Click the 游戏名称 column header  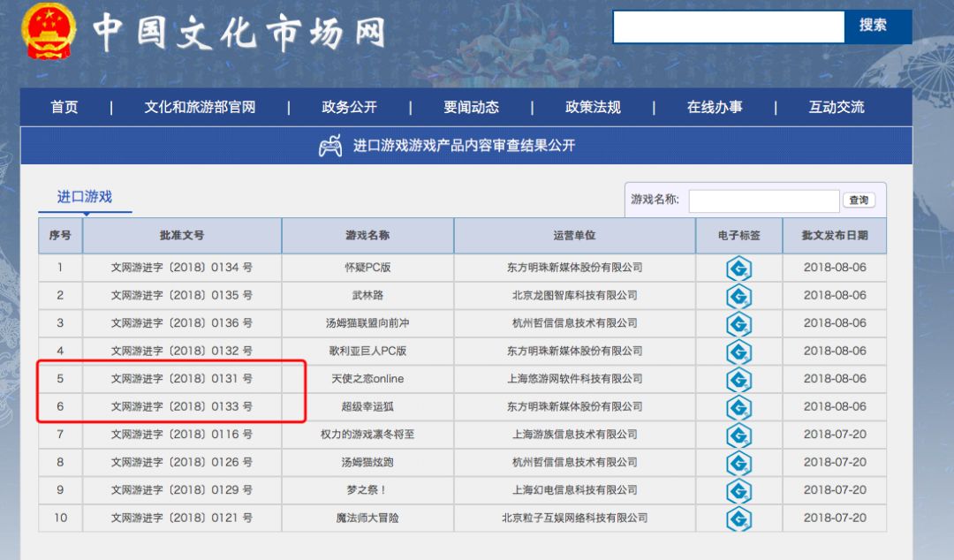(367, 236)
